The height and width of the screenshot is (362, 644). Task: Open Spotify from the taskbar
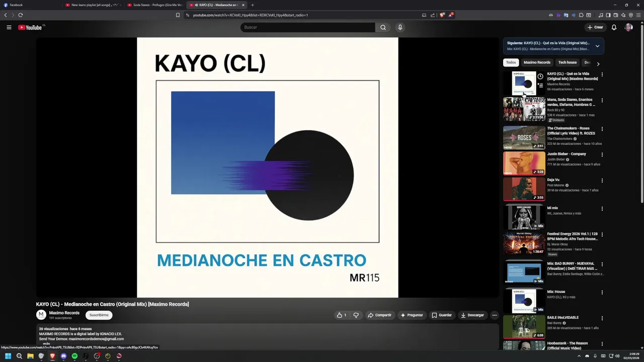[74, 356]
